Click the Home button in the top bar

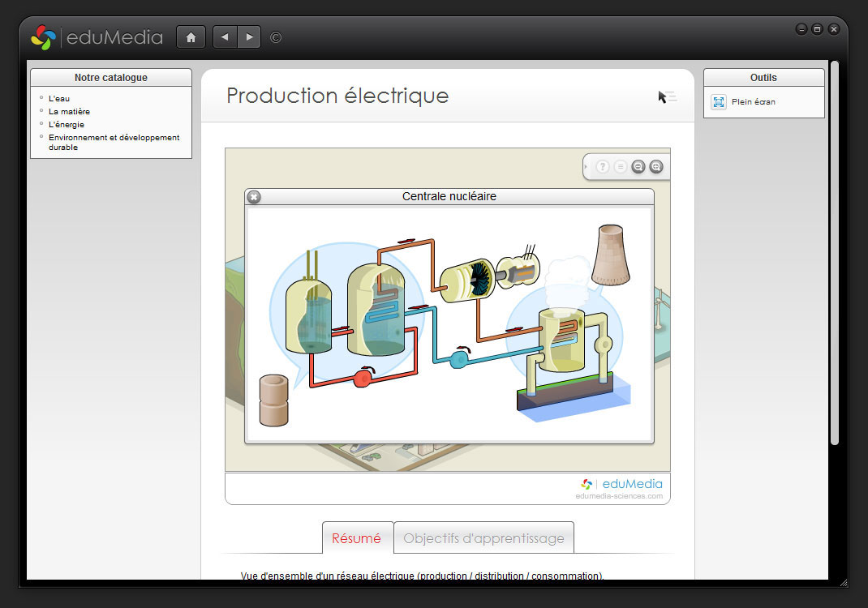coord(191,37)
